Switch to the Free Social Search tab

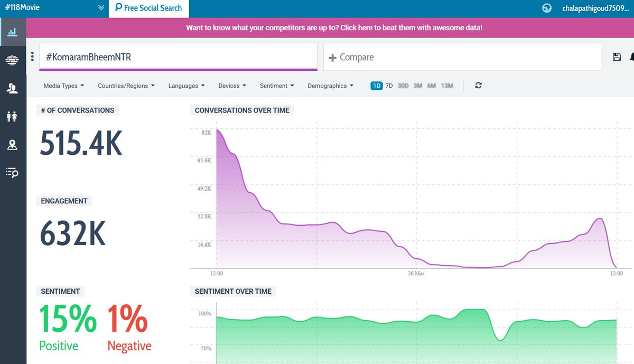click(148, 8)
